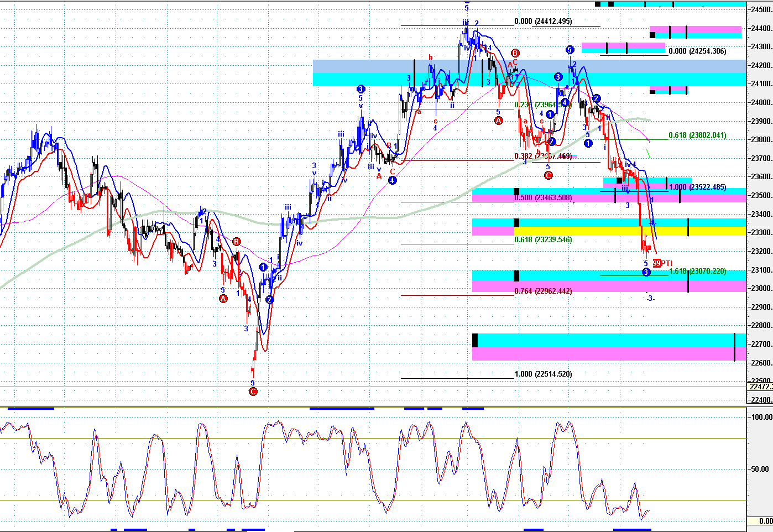Click the 0.764 (22962.442) Fibonacci label

[x=543, y=291]
